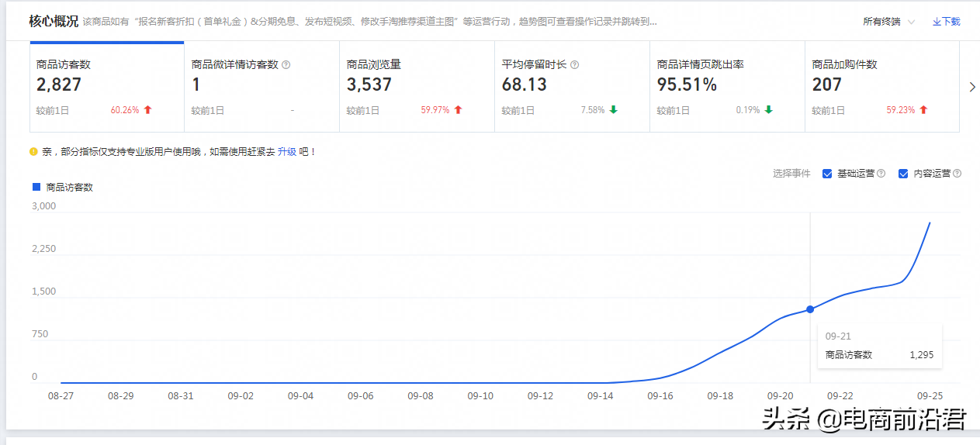Select the 商品加购件数 metric card
This screenshot has height=445, width=980.
882,87
